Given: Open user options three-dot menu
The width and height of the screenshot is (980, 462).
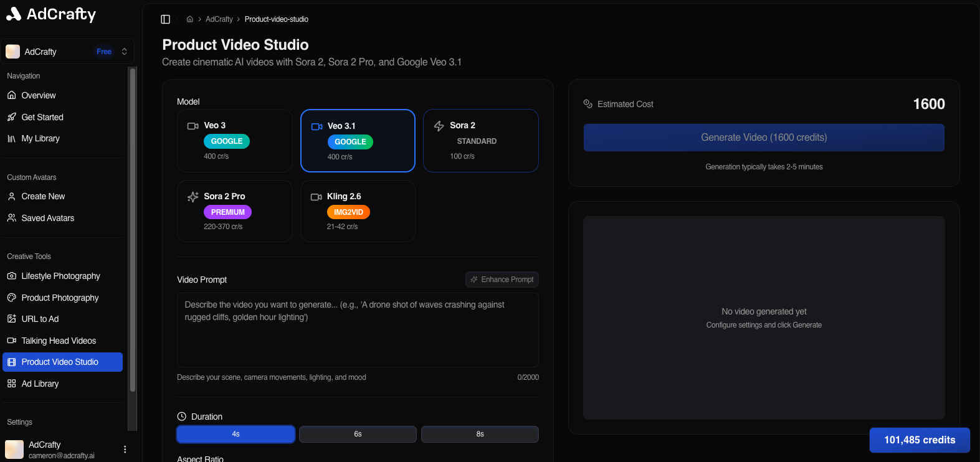Looking at the screenshot, I should [x=125, y=450].
